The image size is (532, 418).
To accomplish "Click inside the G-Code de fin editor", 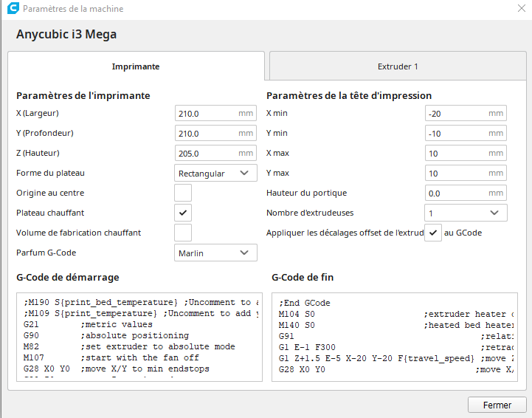I will [x=394, y=336].
